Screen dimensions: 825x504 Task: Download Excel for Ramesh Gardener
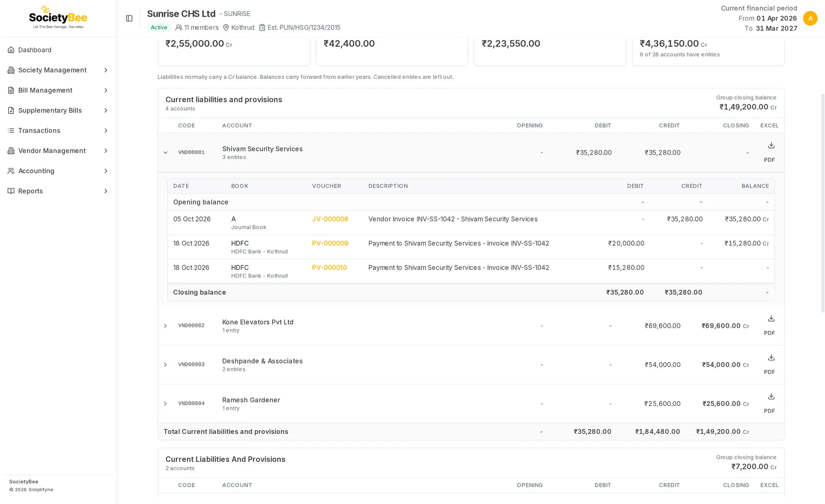click(771, 396)
